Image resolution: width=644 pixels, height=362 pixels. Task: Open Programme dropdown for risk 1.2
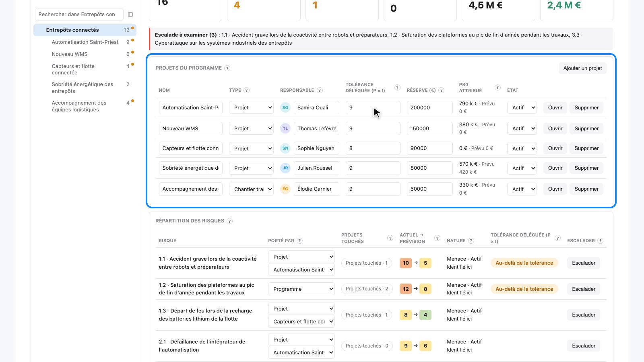coord(301,289)
